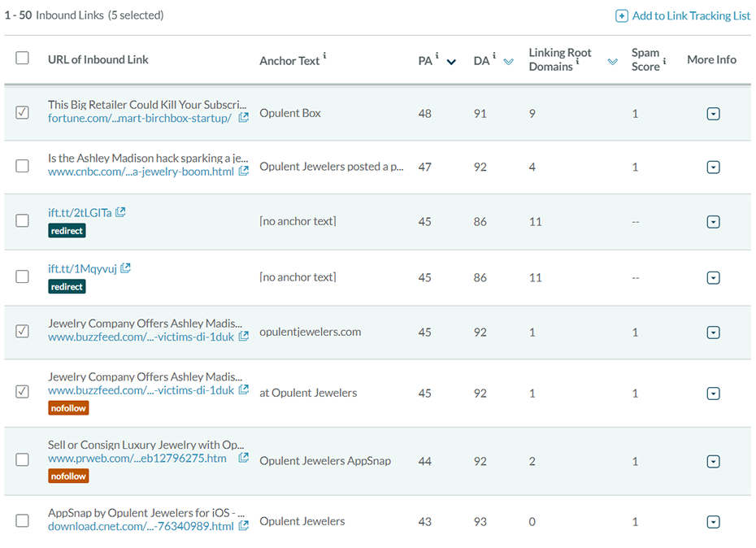Click 'This Big Retailer Could Kill' title
This screenshot has width=756, height=548.
[147, 105]
